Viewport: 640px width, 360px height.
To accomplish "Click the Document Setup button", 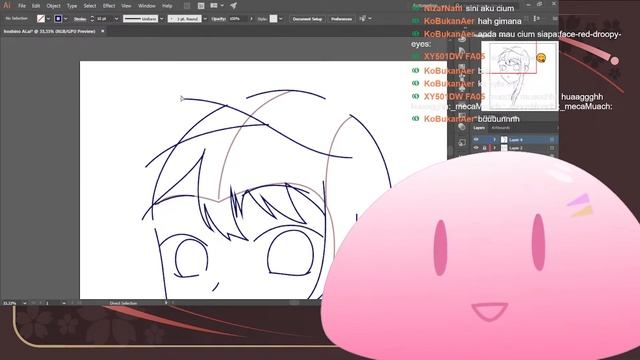I will coord(307,19).
